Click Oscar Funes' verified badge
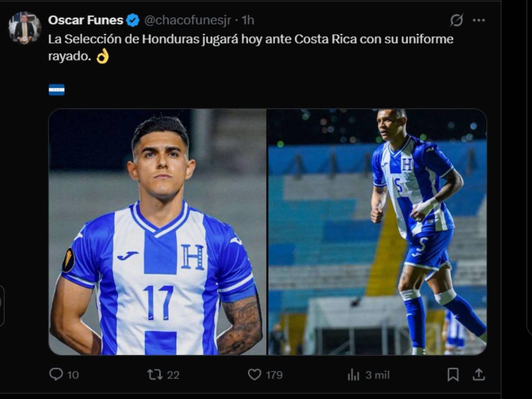The image size is (532, 399). 131,20
